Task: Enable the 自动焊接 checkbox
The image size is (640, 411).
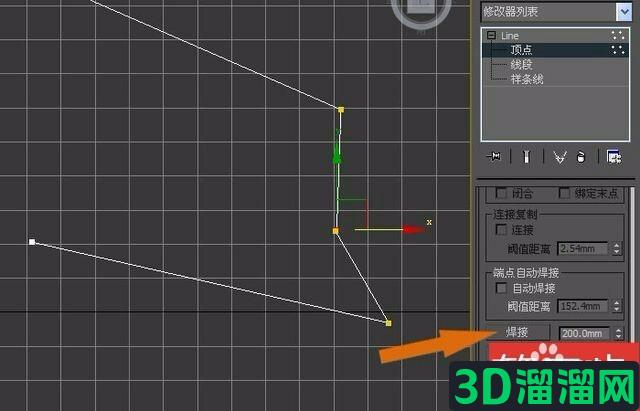Action: [501, 288]
